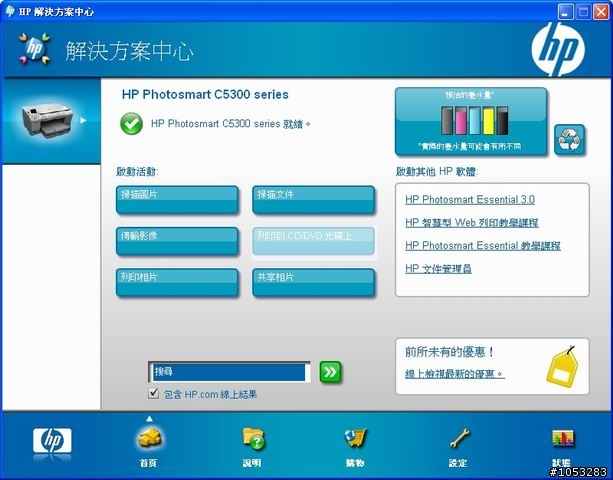Click the large HP logo in header
This screenshot has width=613, height=480.
tap(557, 49)
